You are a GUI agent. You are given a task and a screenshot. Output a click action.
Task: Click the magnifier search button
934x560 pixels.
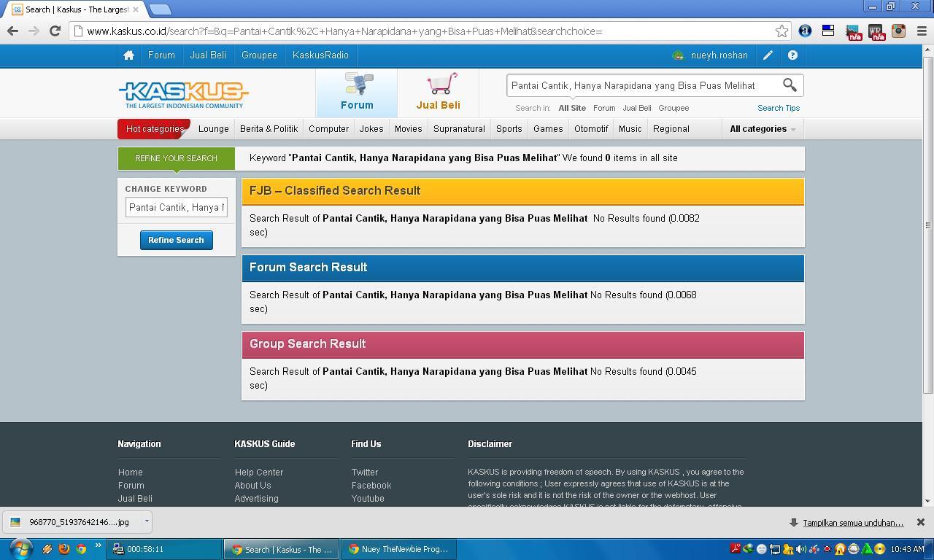(790, 85)
